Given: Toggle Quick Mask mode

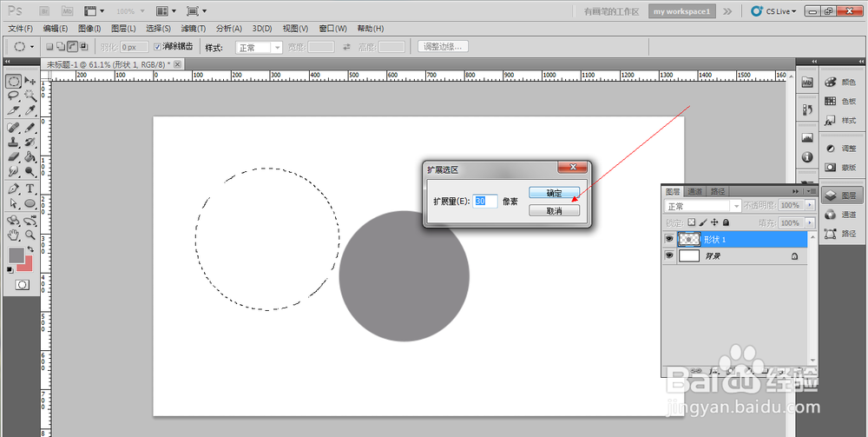Looking at the screenshot, I should [23, 285].
